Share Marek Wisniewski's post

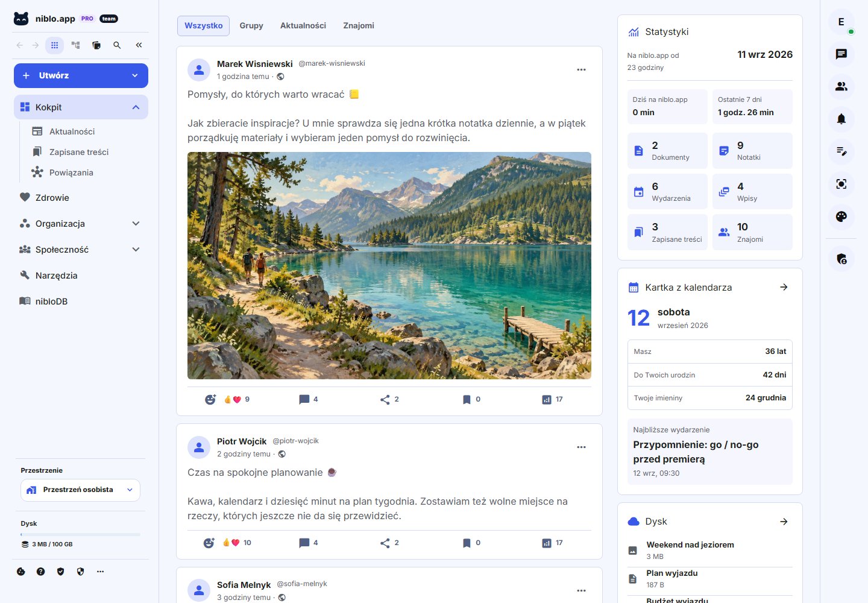point(389,399)
